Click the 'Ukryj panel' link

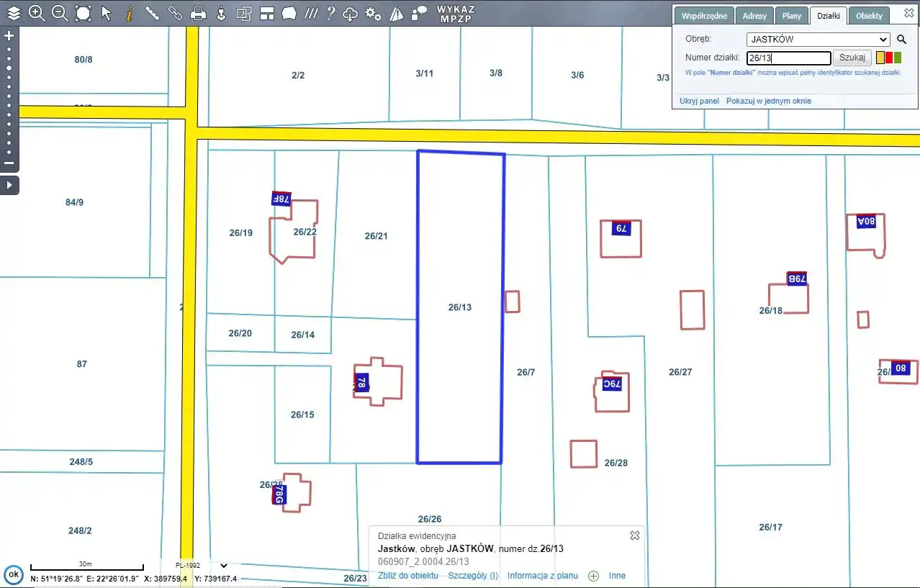coord(699,101)
